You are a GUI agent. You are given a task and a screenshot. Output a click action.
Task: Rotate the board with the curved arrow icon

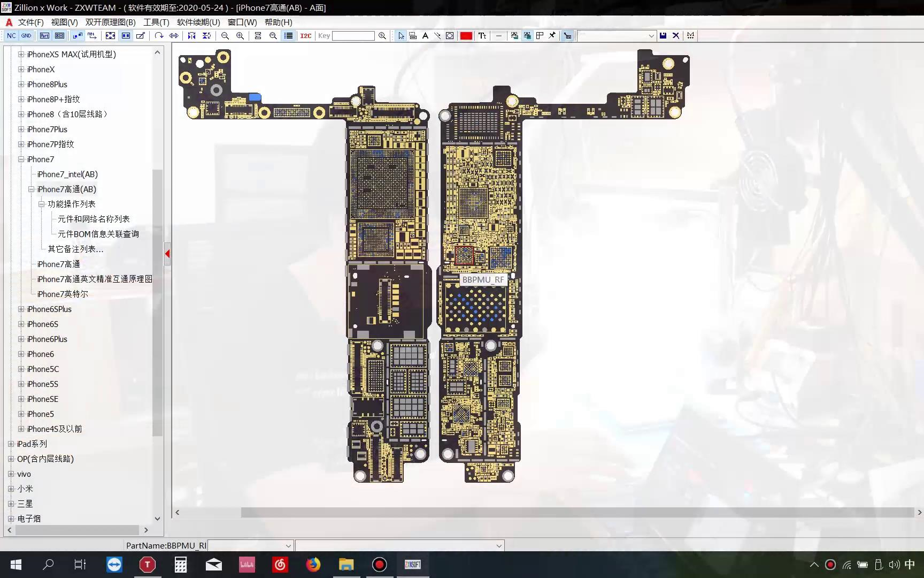[159, 36]
